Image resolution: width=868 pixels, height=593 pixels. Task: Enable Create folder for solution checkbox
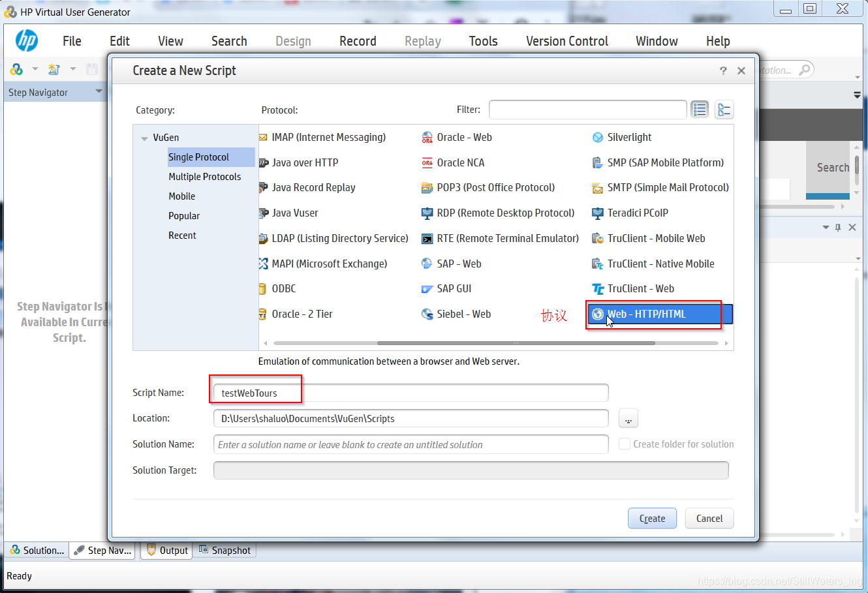625,444
